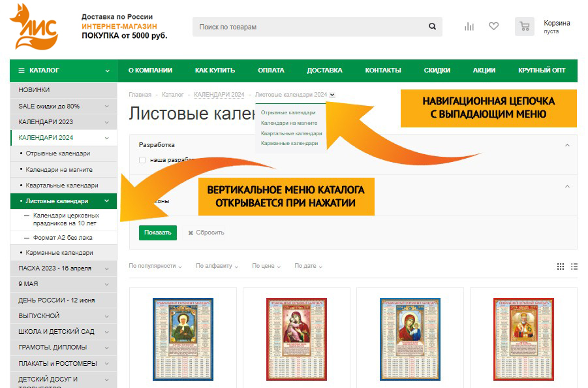Click the orange fox ЛИС logo

(x=34, y=27)
